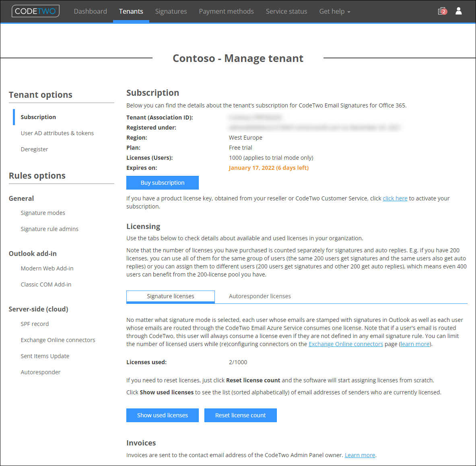This screenshot has height=466, width=476.
Task: Select the Tenants menu item
Action: pyautogui.click(x=131, y=12)
